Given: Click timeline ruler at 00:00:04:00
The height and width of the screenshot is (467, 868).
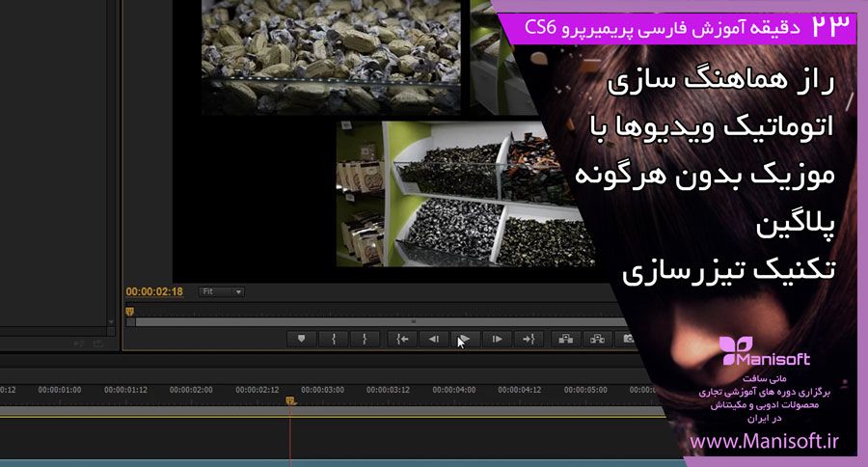Looking at the screenshot, I should point(454,390).
